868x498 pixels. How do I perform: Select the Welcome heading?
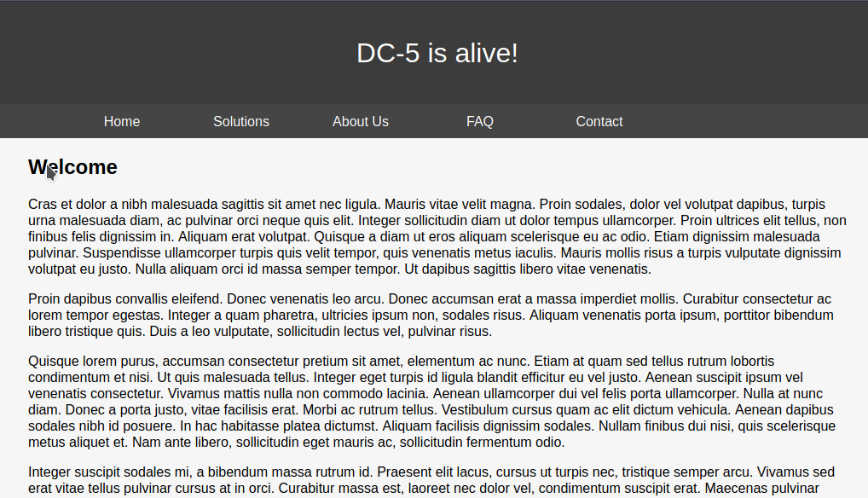click(72, 166)
